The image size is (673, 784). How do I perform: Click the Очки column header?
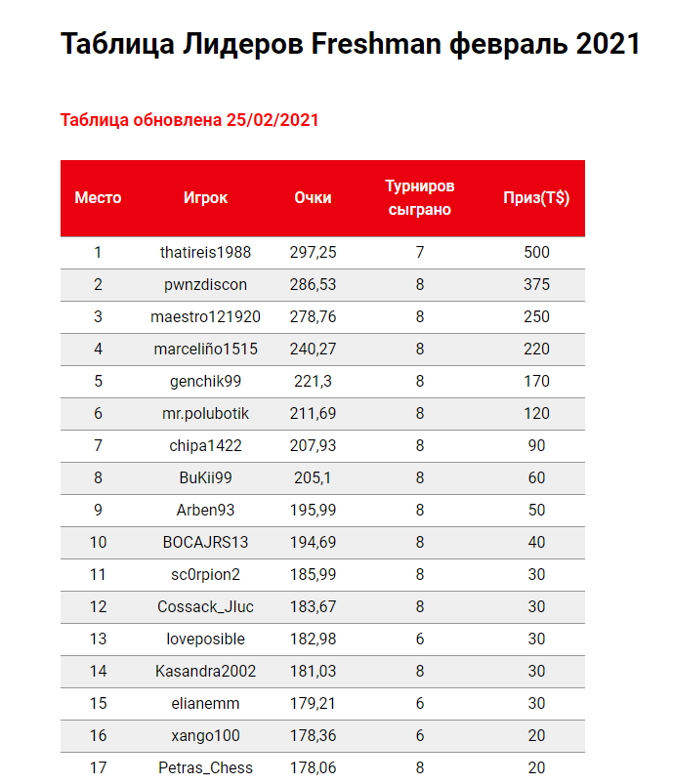point(313,198)
